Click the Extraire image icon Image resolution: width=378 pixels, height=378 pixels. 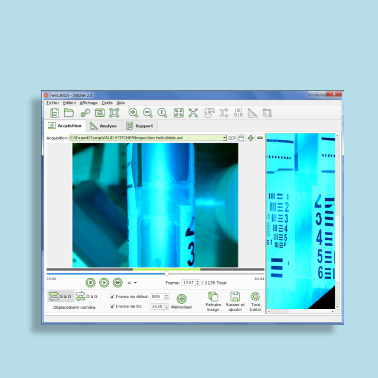coord(213,296)
